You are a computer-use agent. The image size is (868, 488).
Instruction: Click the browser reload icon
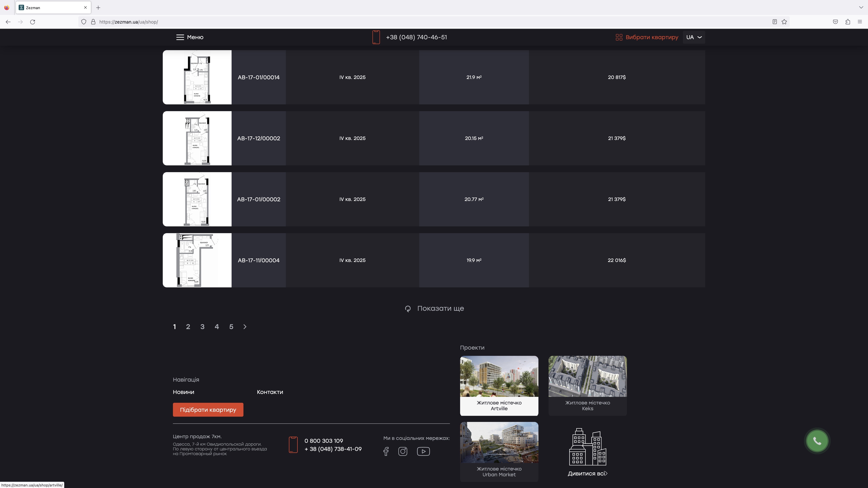pyautogui.click(x=33, y=22)
